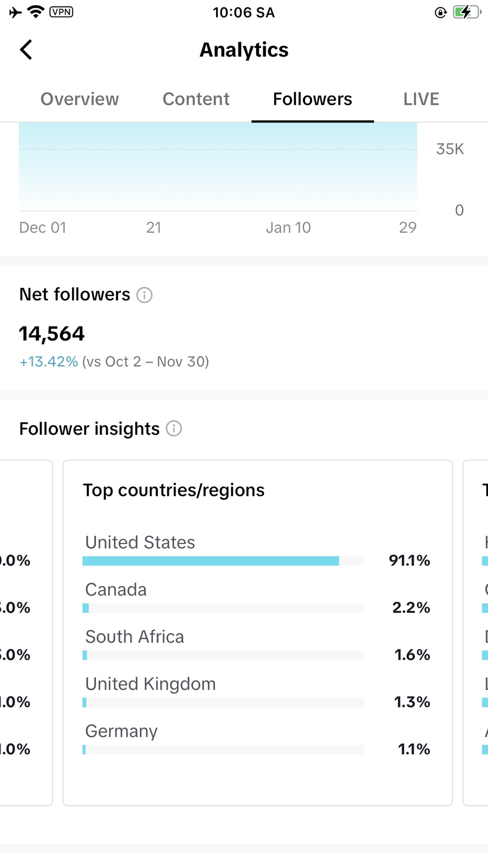Tap the 14,564 net followers count
The height and width of the screenshot is (868, 488).
tap(52, 334)
